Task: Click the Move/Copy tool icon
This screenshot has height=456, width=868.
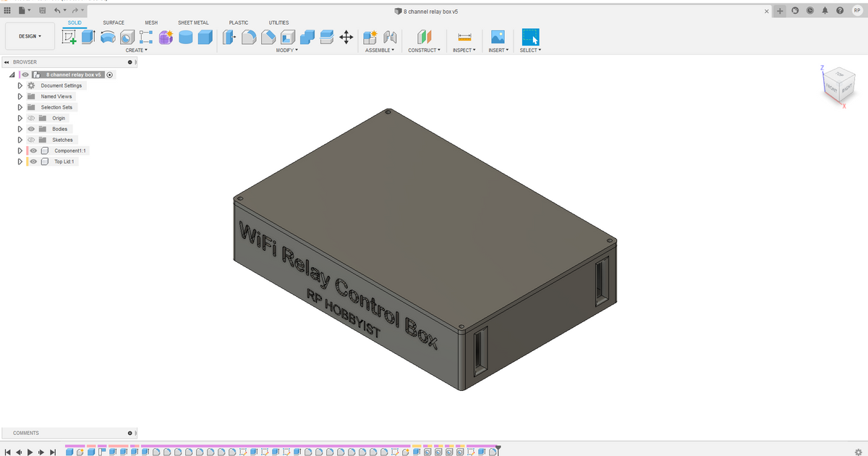Action: point(346,37)
